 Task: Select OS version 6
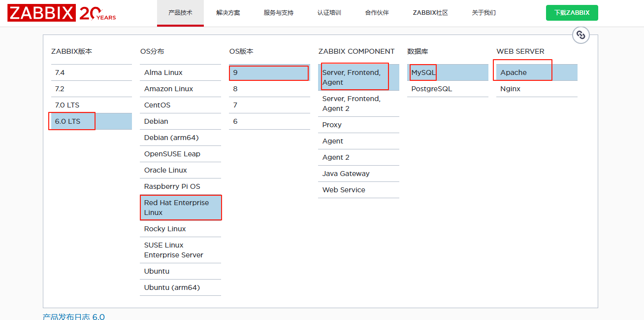click(x=270, y=121)
